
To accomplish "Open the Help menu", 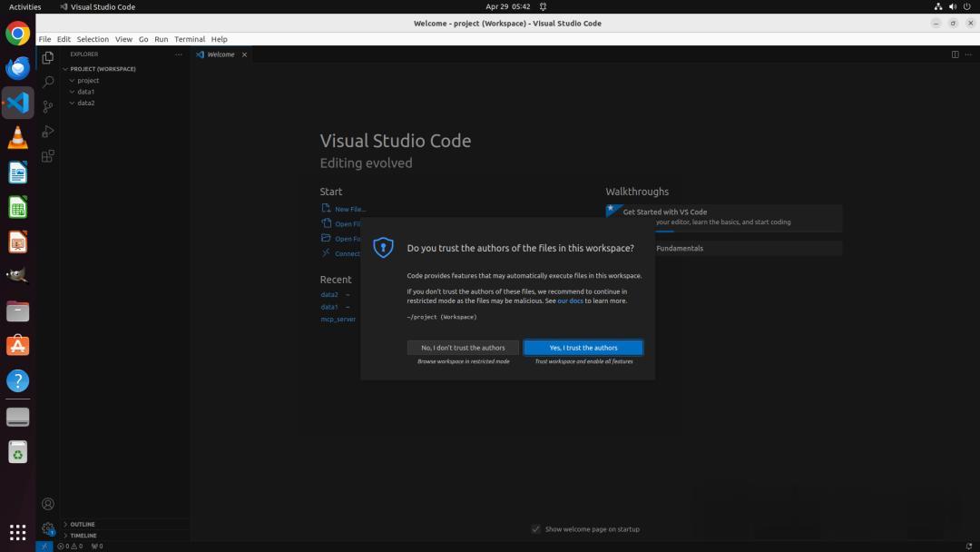I will (x=219, y=39).
